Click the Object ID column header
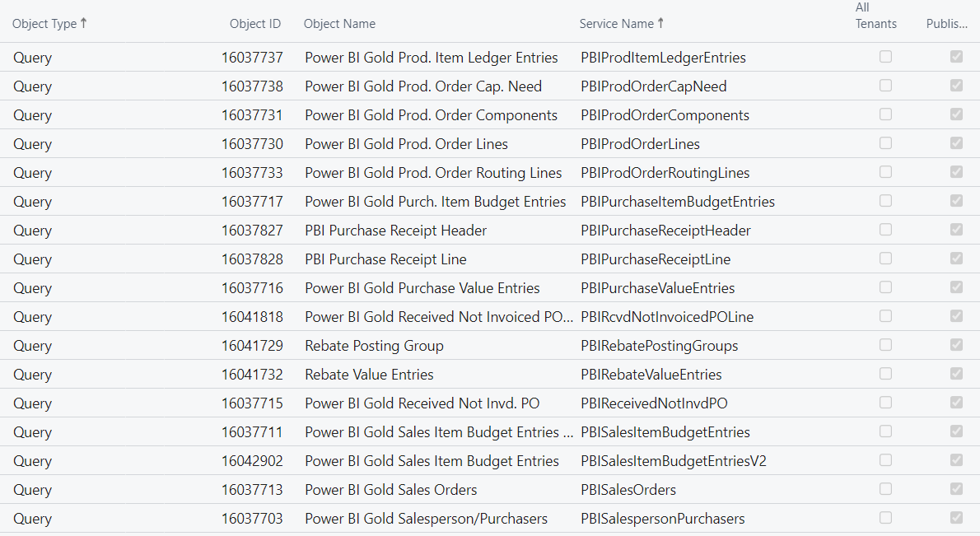The width and height of the screenshot is (980, 536). tap(255, 24)
